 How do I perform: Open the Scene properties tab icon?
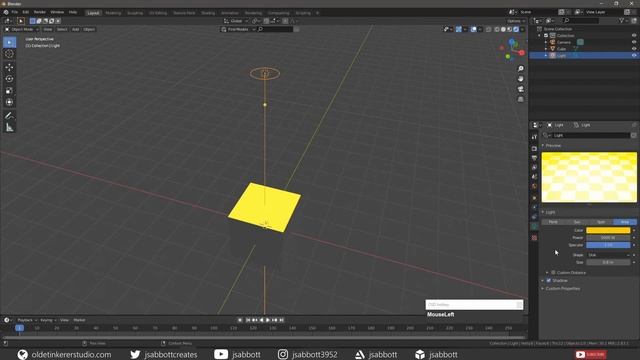[534, 176]
